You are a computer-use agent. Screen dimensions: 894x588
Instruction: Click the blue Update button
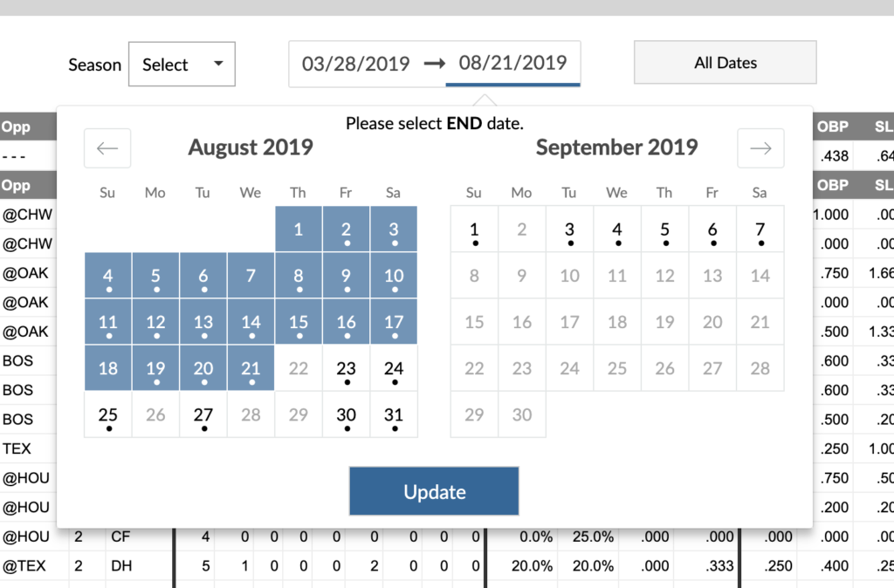pos(434,491)
